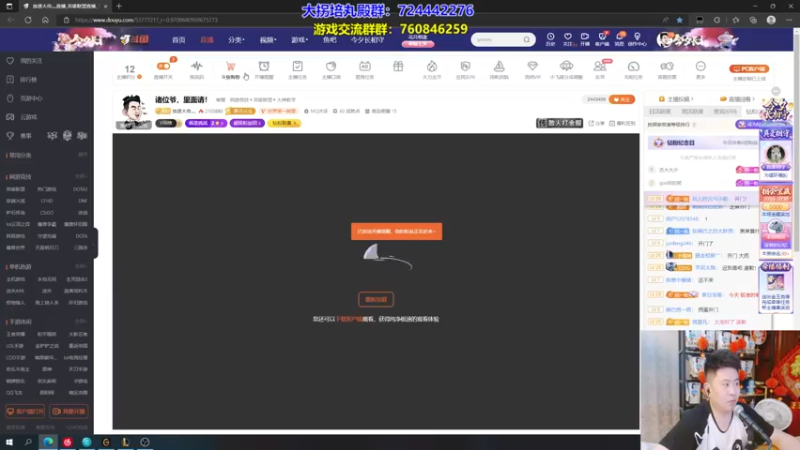Click the orange notice banner in the player
The height and width of the screenshot is (450, 800).
pyautogui.click(x=396, y=231)
